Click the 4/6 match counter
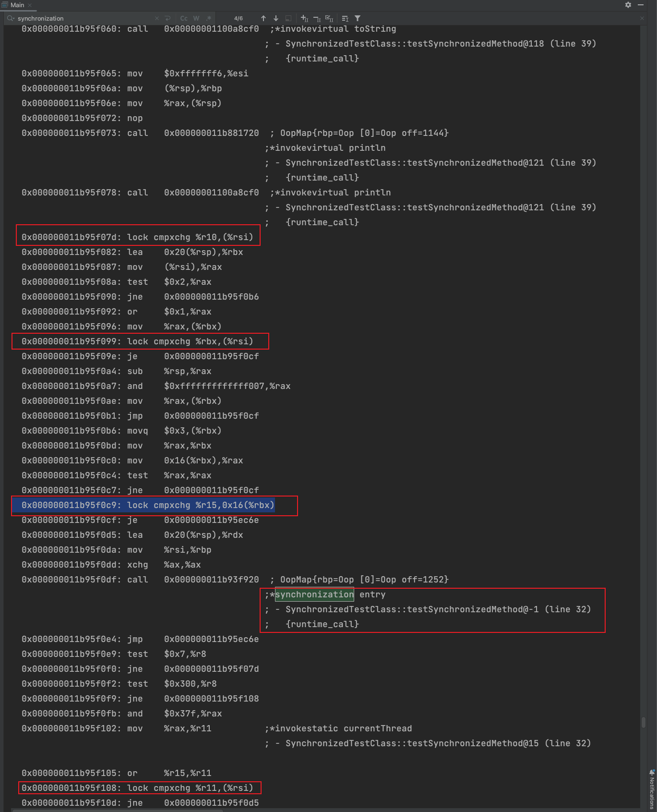657x812 pixels. (239, 18)
